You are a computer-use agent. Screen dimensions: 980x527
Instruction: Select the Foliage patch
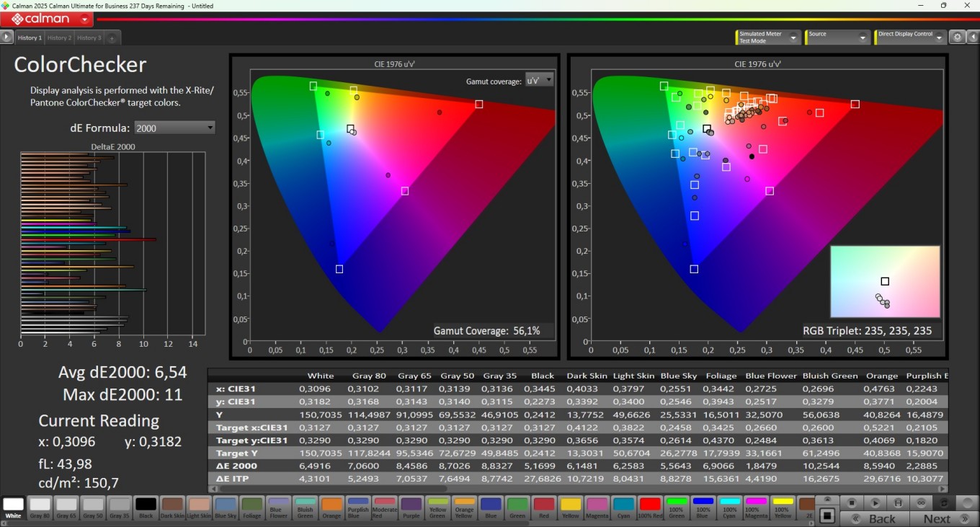point(252,508)
